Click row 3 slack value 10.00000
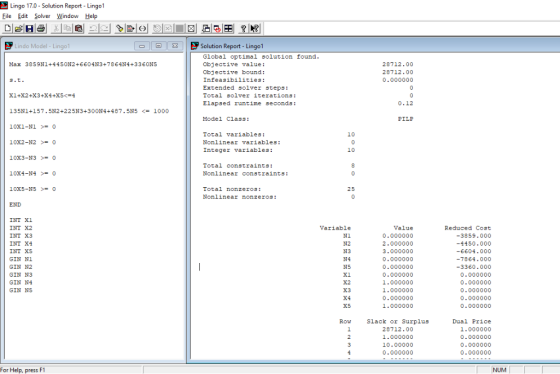Image resolution: width=560 pixels, height=374 pixels. (x=398, y=345)
